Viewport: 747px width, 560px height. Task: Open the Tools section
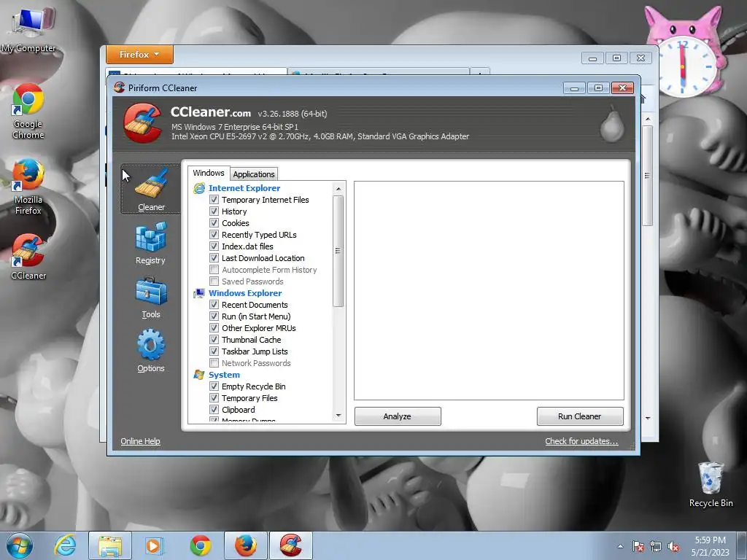(x=151, y=297)
